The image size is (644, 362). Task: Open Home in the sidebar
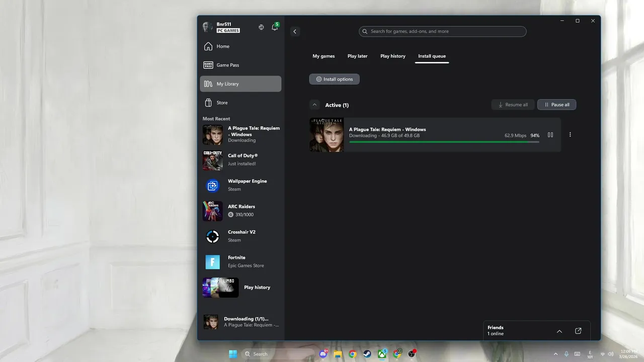240,46
